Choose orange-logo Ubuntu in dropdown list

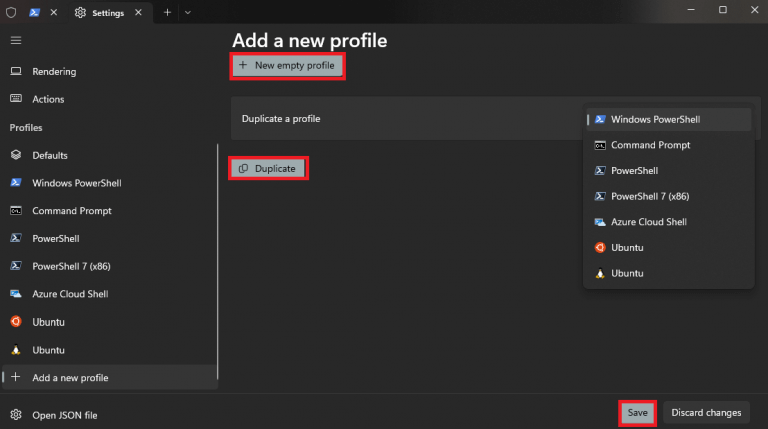point(669,248)
